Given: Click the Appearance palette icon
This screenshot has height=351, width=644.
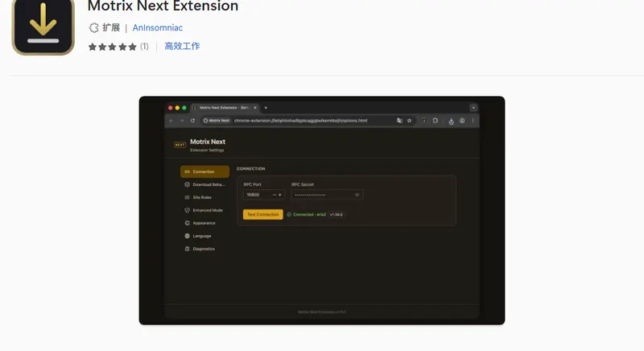Looking at the screenshot, I should [x=187, y=223].
